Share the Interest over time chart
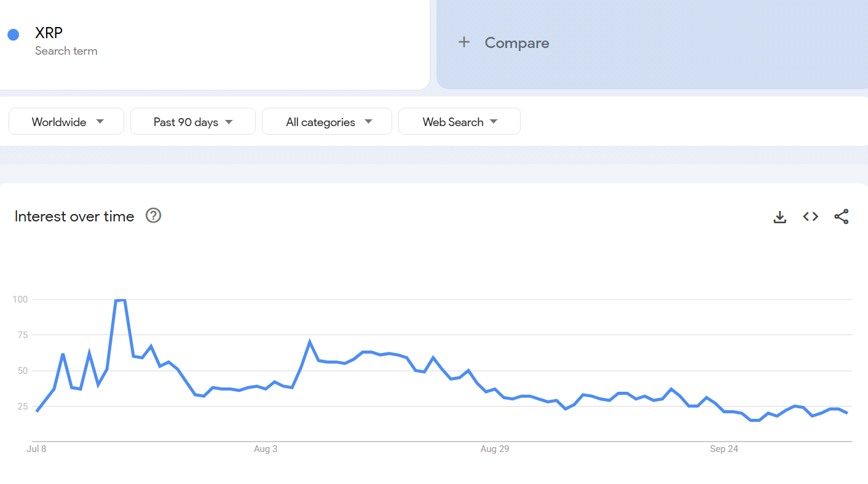Viewport: 868px width, 484px height. [x=841, y=216]
